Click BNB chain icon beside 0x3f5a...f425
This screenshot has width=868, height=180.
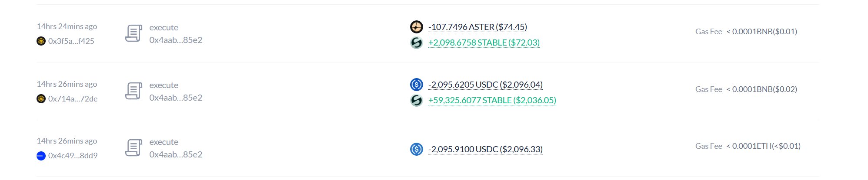click(41, 41)
